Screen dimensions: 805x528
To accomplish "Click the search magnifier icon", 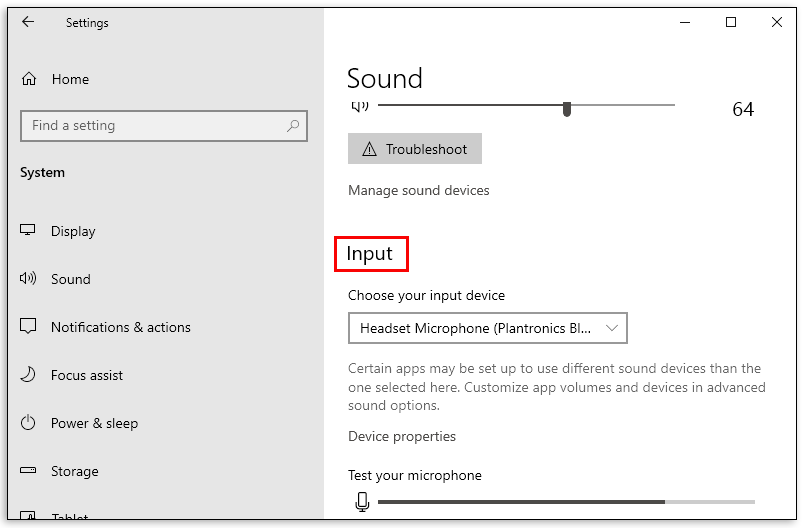I will 293,126.
